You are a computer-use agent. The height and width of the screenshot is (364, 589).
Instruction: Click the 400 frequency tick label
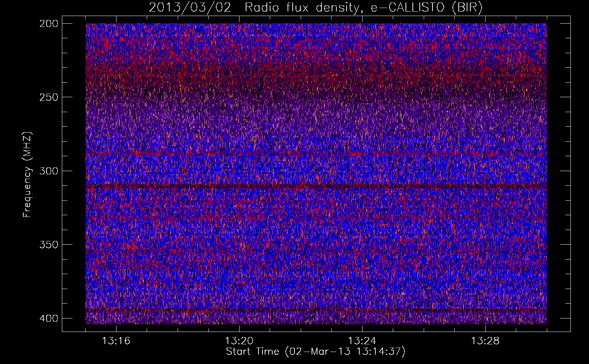[48, 318]
